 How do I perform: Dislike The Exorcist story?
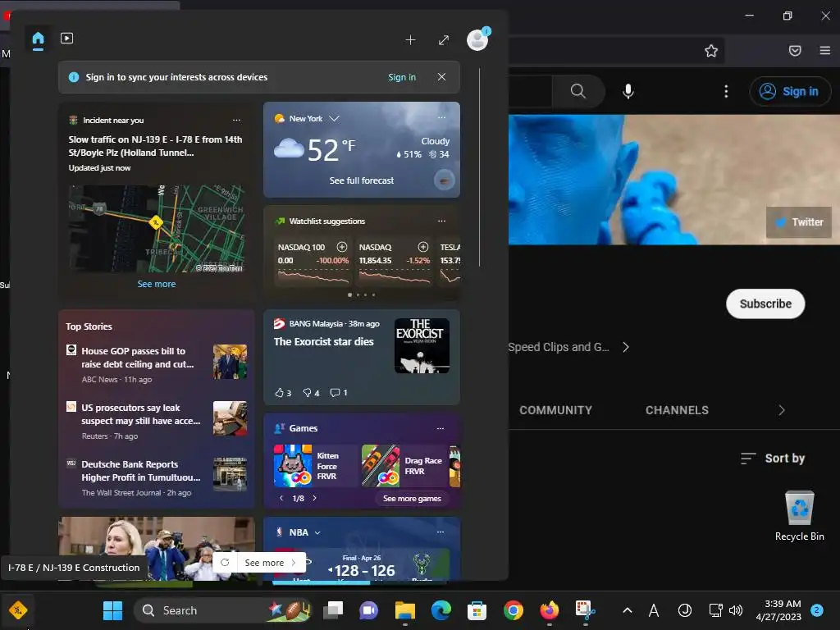click(311, 393)
